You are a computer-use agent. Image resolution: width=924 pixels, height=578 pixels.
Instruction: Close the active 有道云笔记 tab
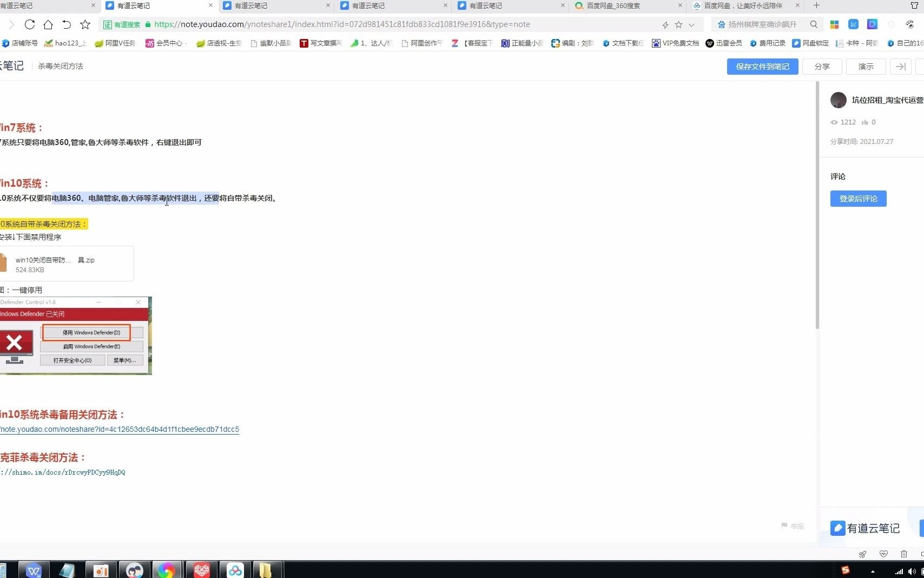[210, 5]
